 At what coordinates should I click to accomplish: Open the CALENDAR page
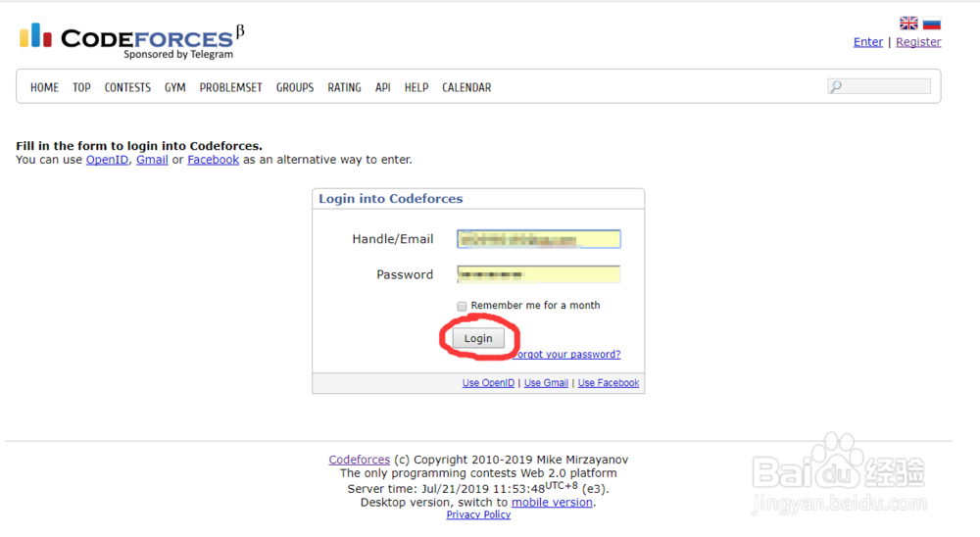coord(466,87)
